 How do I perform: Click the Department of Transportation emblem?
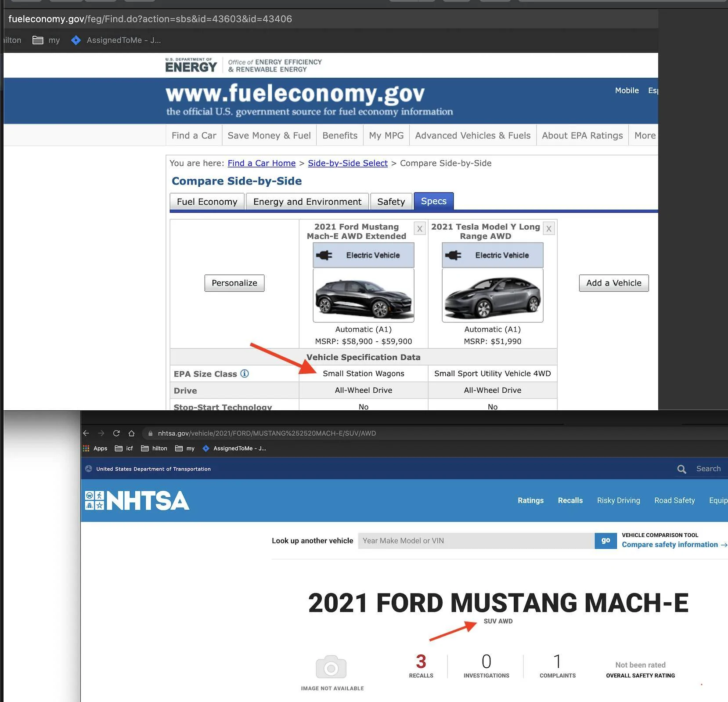tap(89, 469)
